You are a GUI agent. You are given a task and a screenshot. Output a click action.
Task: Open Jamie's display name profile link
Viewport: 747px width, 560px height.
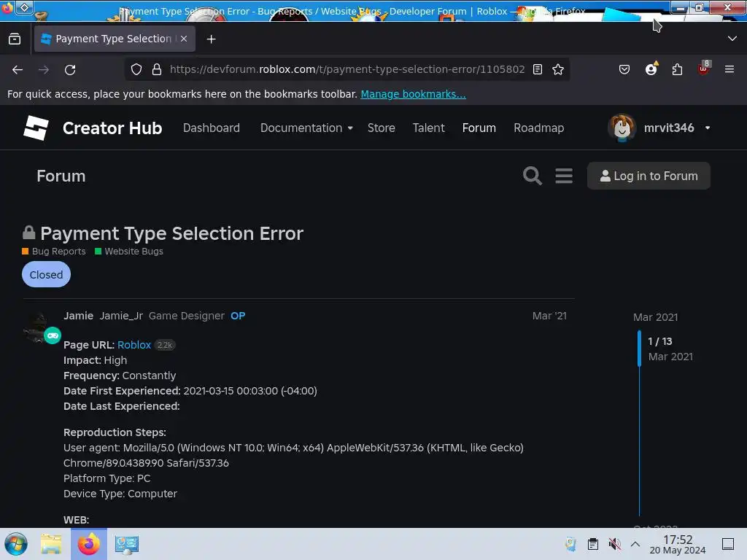tap(78, 316)
